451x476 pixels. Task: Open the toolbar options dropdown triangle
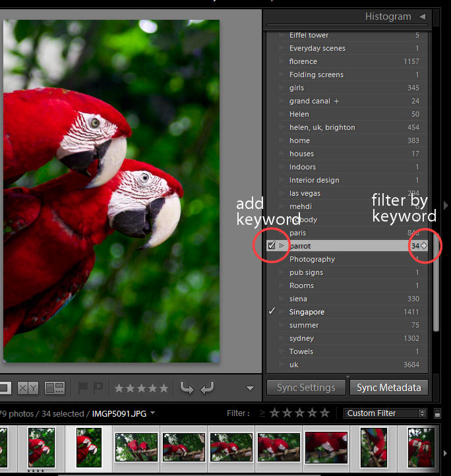[251, 388]
